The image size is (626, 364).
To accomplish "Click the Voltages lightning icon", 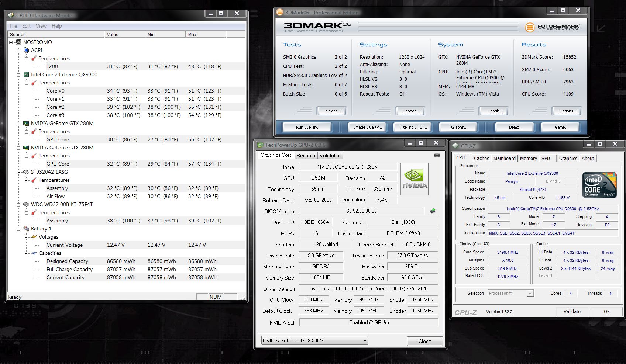I will pyautogui.click(x=34, y=237).
